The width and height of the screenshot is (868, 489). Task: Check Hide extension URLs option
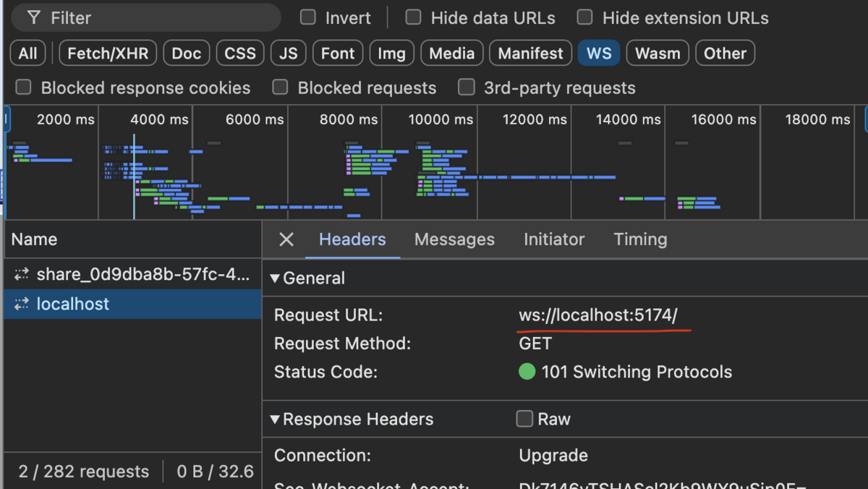coord(584,18)
